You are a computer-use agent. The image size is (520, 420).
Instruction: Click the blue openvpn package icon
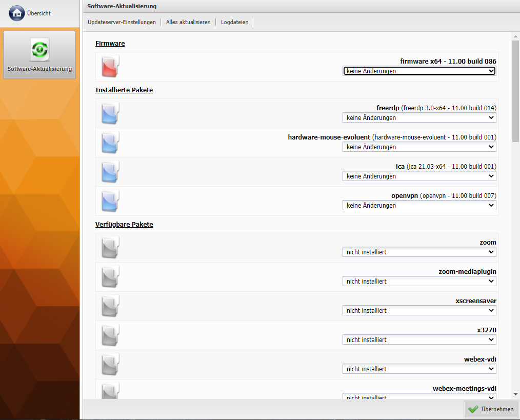tap(110, 201)
